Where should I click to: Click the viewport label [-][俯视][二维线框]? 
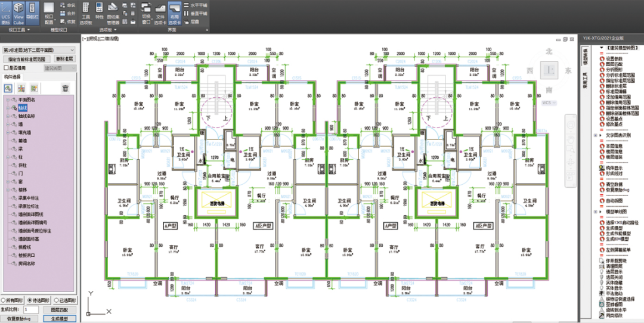click(x=101, y=39)
